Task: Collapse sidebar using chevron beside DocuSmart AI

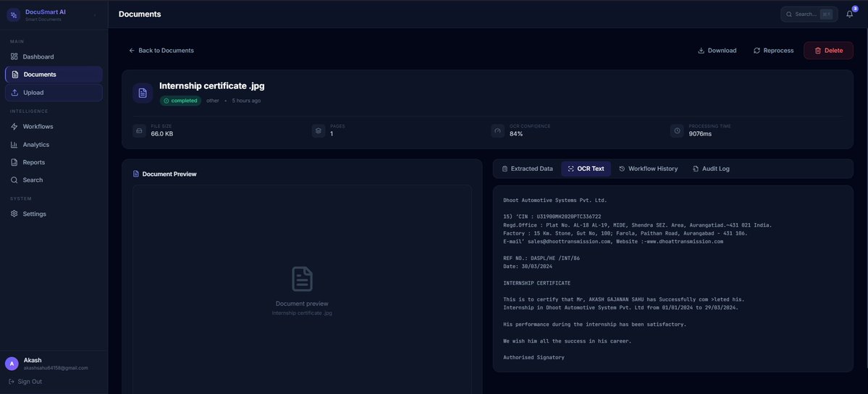Action: click(95, 15)
